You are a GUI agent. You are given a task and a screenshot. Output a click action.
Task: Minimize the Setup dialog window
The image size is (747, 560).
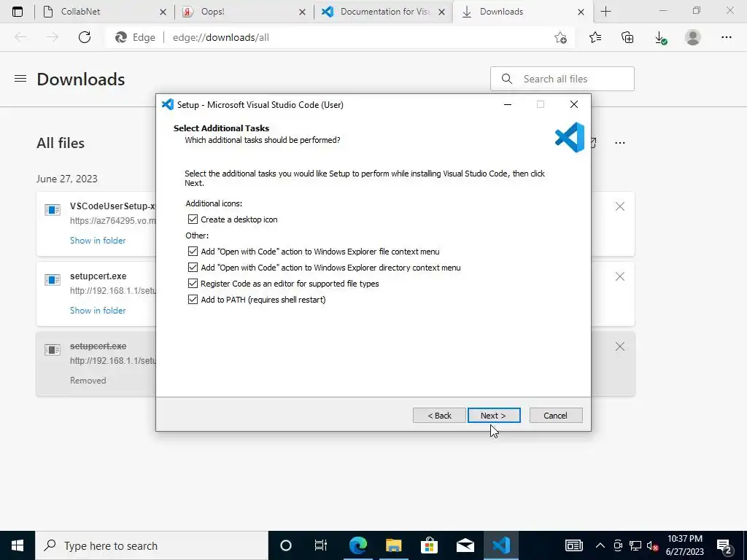(x=508, y=104)
